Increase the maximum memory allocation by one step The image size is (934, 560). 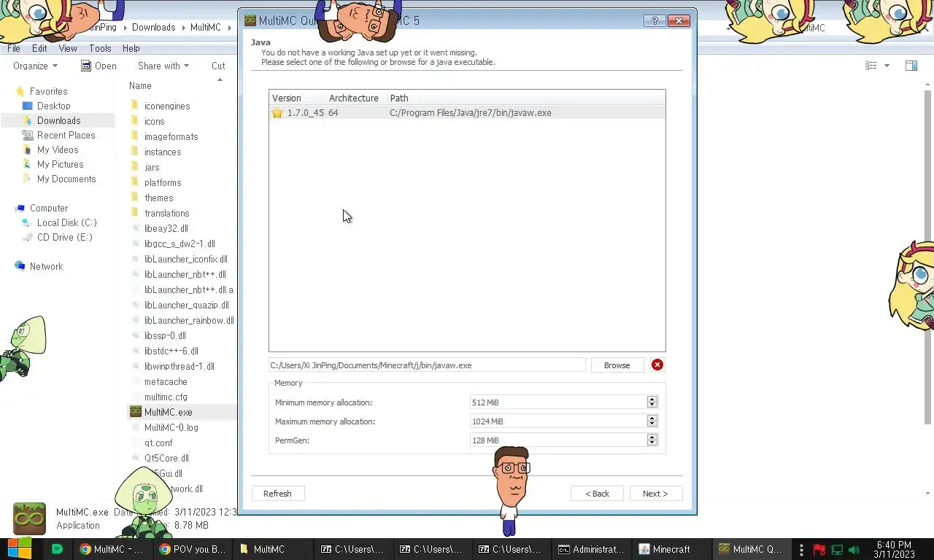(x=652, y=418)
